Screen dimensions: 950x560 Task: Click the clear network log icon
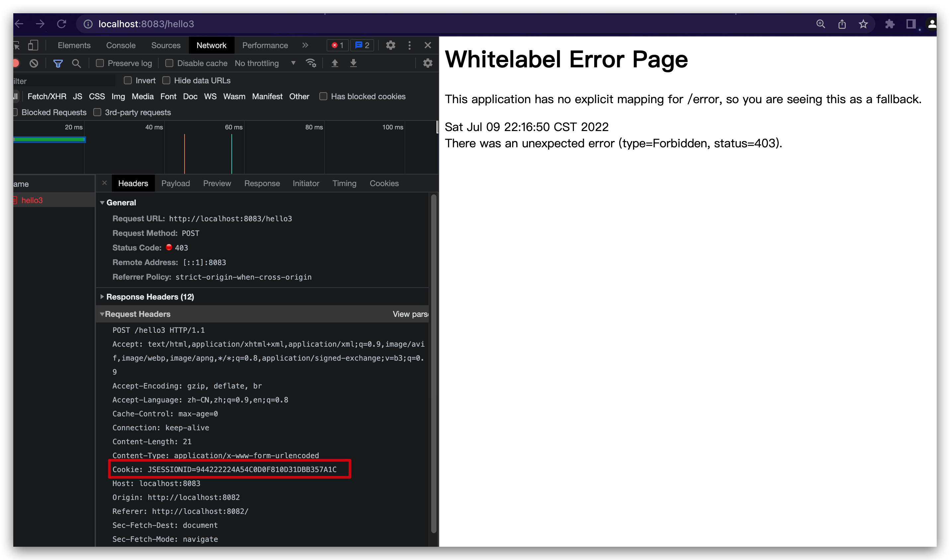click(34, 63)
